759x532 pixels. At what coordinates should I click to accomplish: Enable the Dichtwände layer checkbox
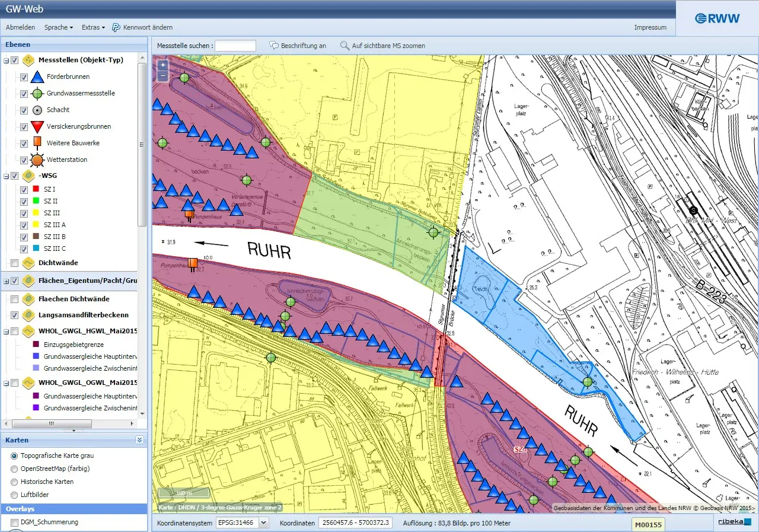tap(14, 263)
